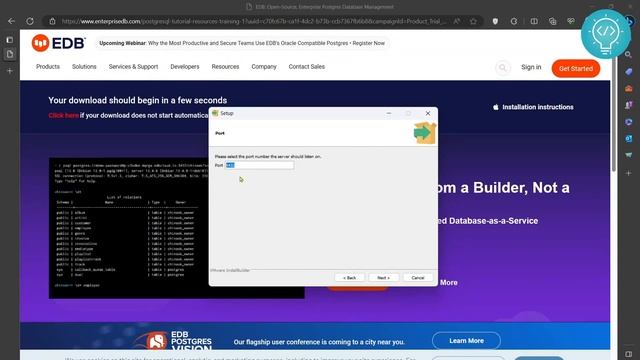This screenshot has height=360, width=640.
Task: Add page to favorites star icon
Action: 473,21
